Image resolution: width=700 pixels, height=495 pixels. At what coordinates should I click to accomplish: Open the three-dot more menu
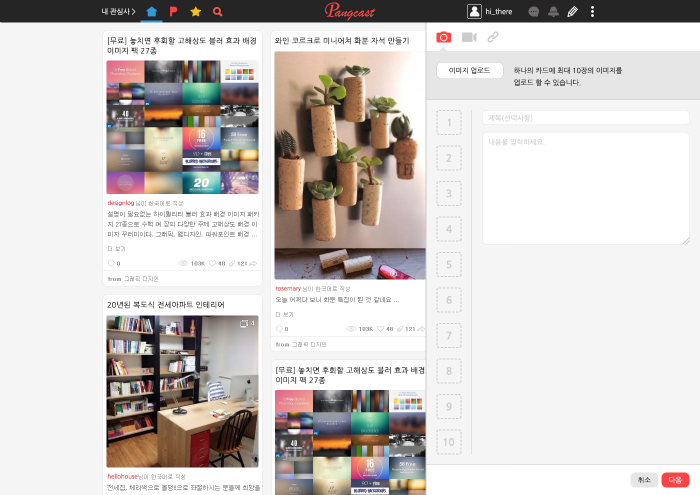tap(592, 12)
